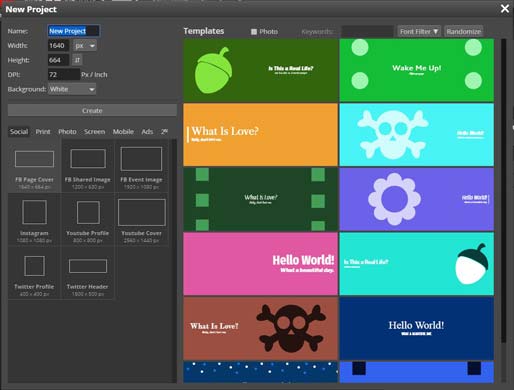The width and height of the screenshot is (514, 390).
Task: Pick the Twitter Profile preset
Action: 34,273
